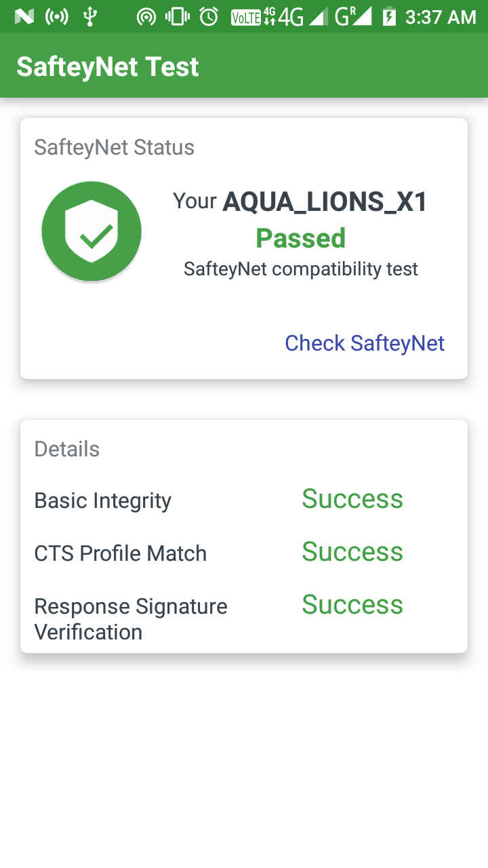Tap the CTS Profile Match label
Viewport: 488px width, 868px height.
121,553
